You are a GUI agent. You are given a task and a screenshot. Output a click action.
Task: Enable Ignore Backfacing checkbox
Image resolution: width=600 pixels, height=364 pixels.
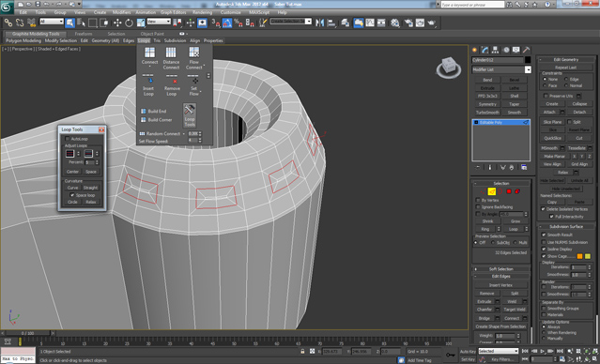[x=478, y=206]
